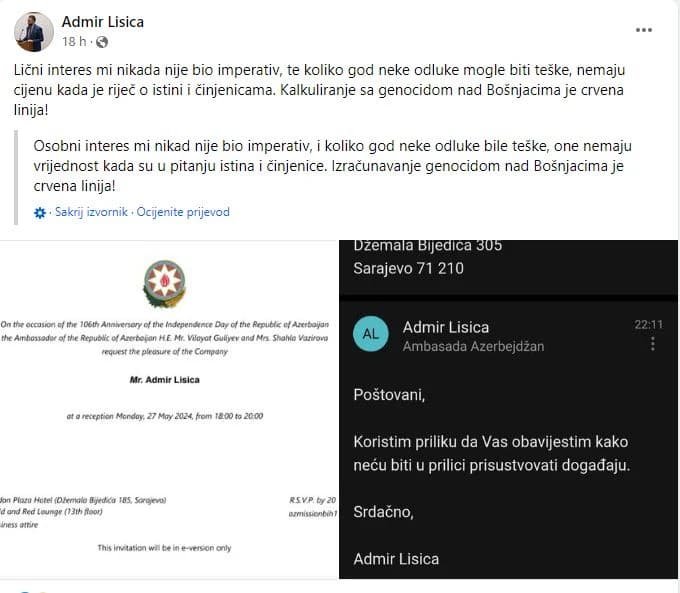The height and width of the screenshot is (593, 680).
Task: Click the 18 h post timestamp
Action: pyautogui.click(x=74, y=42)
